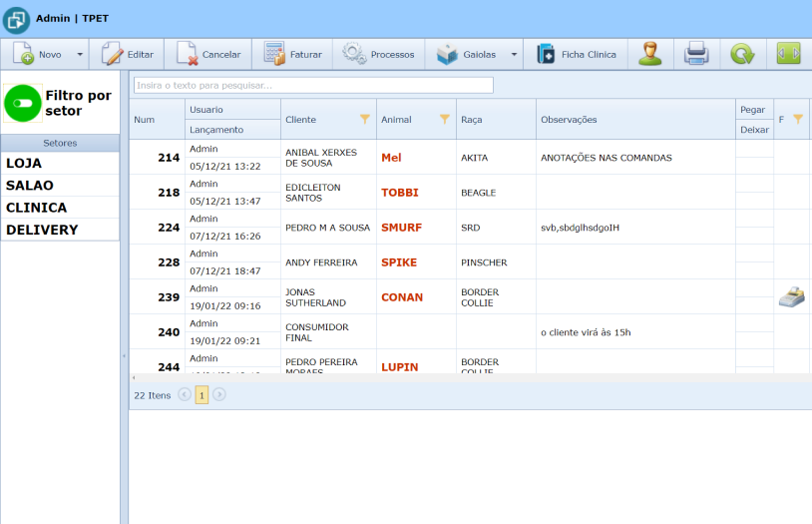Open the Cliente column filter

364,119
